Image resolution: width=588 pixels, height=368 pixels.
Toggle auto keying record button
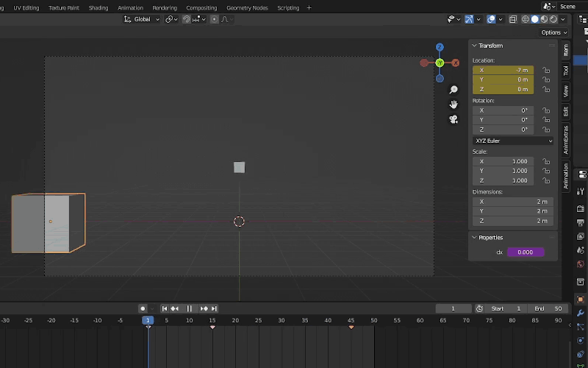[x=143, y=308]
